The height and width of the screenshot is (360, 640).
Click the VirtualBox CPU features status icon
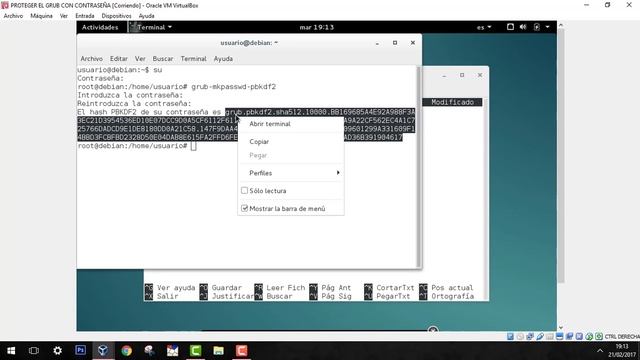pos(579,336)
